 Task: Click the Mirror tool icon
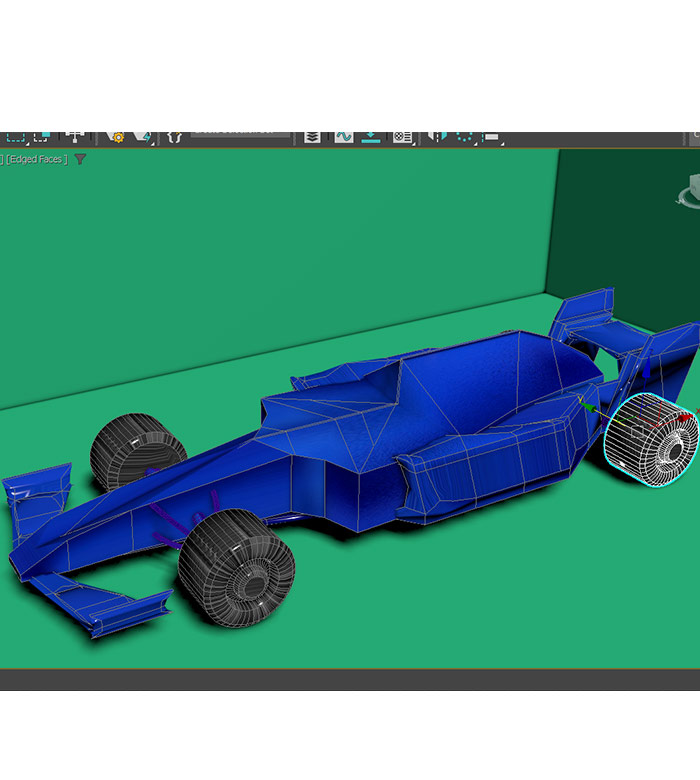438,137
